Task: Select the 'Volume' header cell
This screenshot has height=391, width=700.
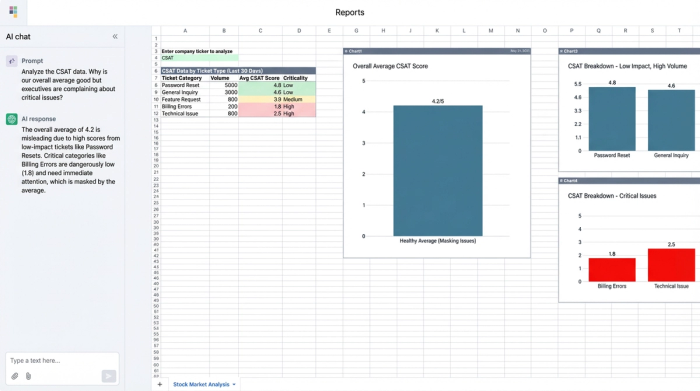Action: point(224,78)
